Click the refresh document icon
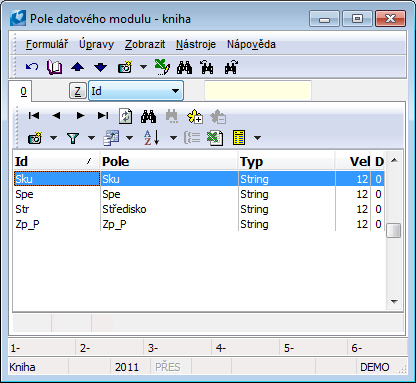 click(x=126, y=116)
